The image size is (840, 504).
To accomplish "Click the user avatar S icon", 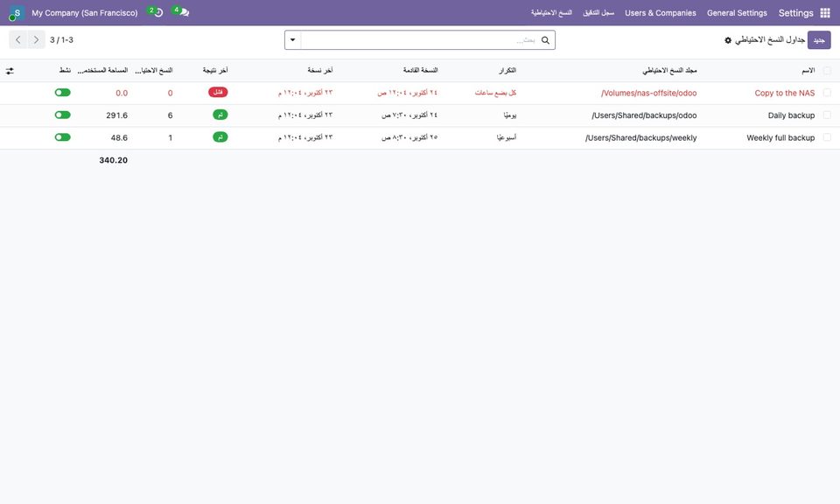I will point(17,13).
